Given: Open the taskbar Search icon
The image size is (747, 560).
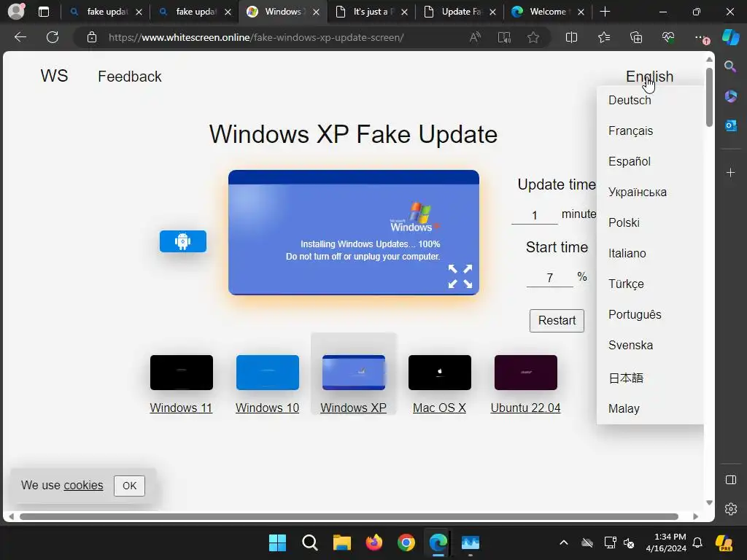Looking at the screenshot, I should [309, 542].
